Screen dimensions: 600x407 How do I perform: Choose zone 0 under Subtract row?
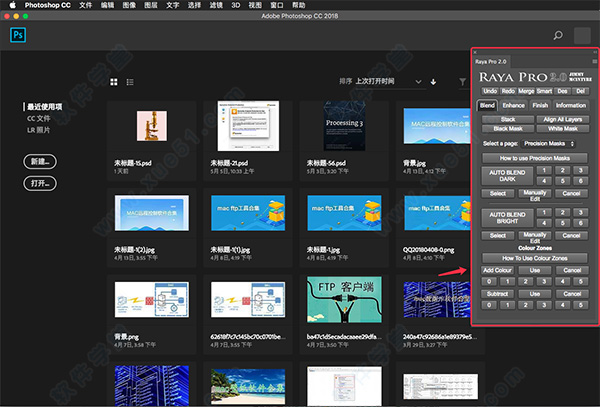(489, 305)
